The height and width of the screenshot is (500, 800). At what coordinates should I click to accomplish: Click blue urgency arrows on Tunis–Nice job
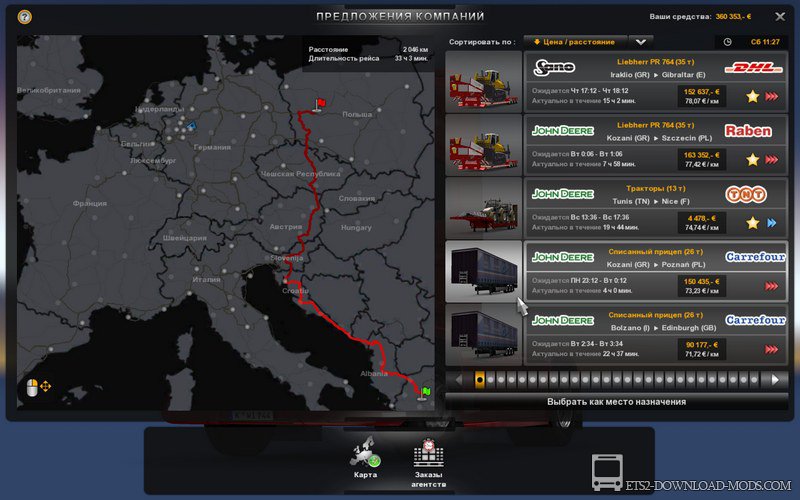(x=772, y=223)
